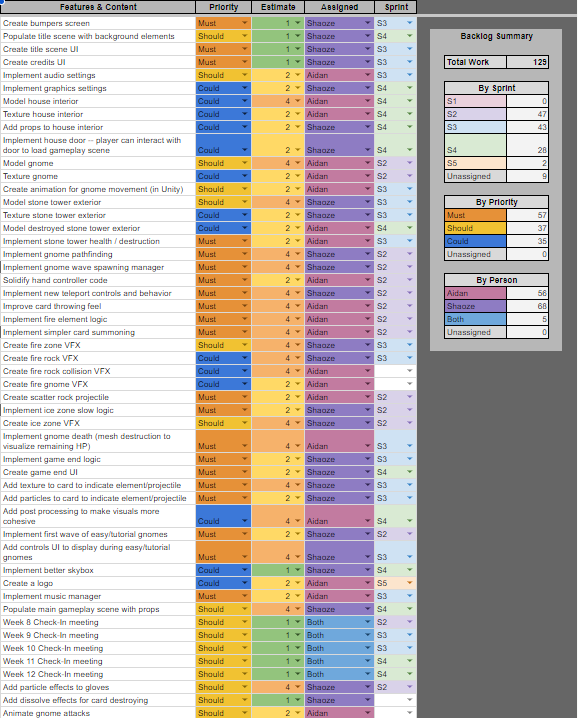
Task: Open Assigned dropdown for Create ice zone VFX
Action: coord(367,423)
